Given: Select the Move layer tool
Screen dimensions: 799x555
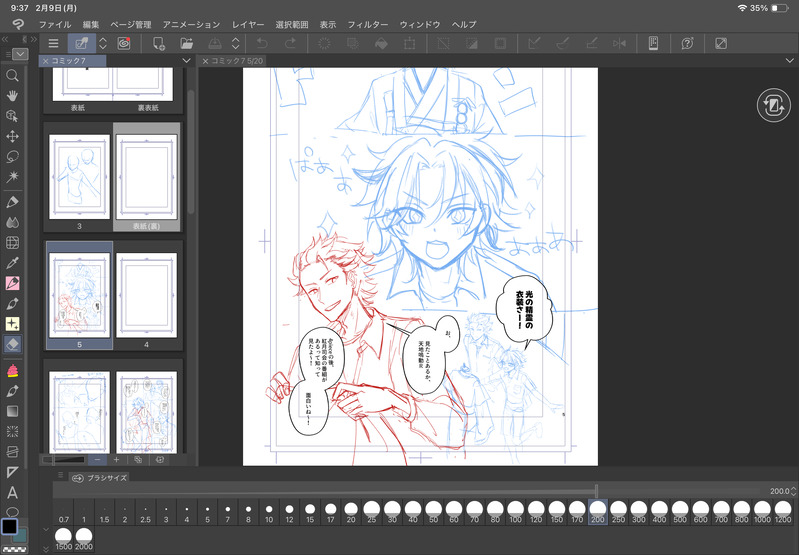Looking at the screenshot, I should tap(12, 136).
